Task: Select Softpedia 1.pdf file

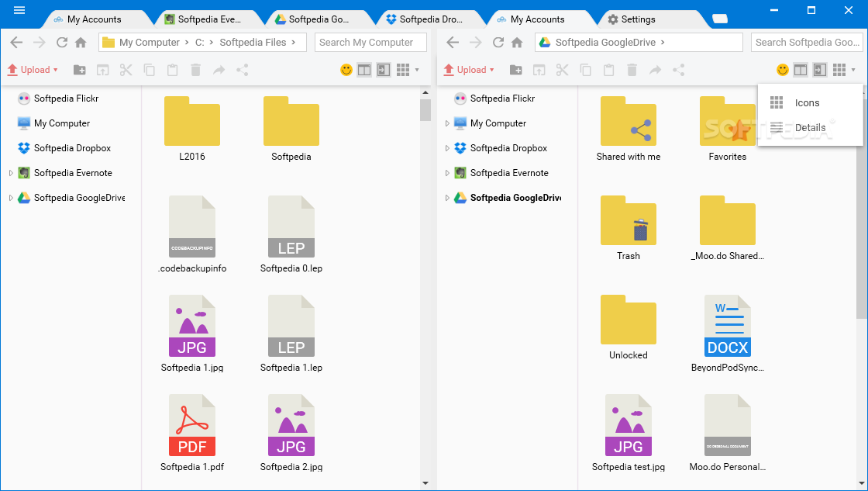Action: pos(192,434)
